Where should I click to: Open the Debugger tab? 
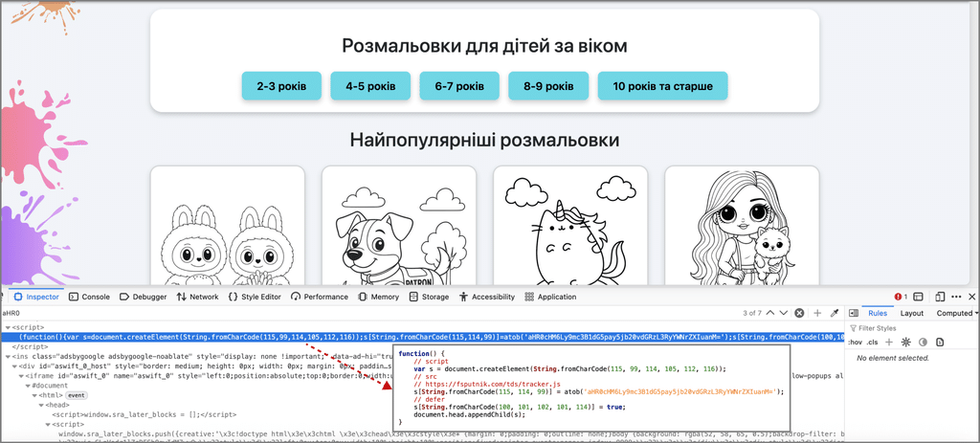(144, 297)
